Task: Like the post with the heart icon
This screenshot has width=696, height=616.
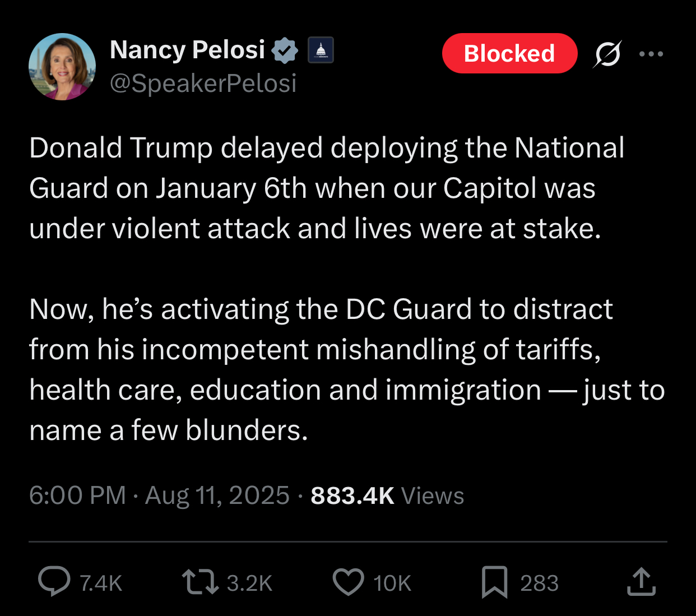Action: click(x=349, y=582)
